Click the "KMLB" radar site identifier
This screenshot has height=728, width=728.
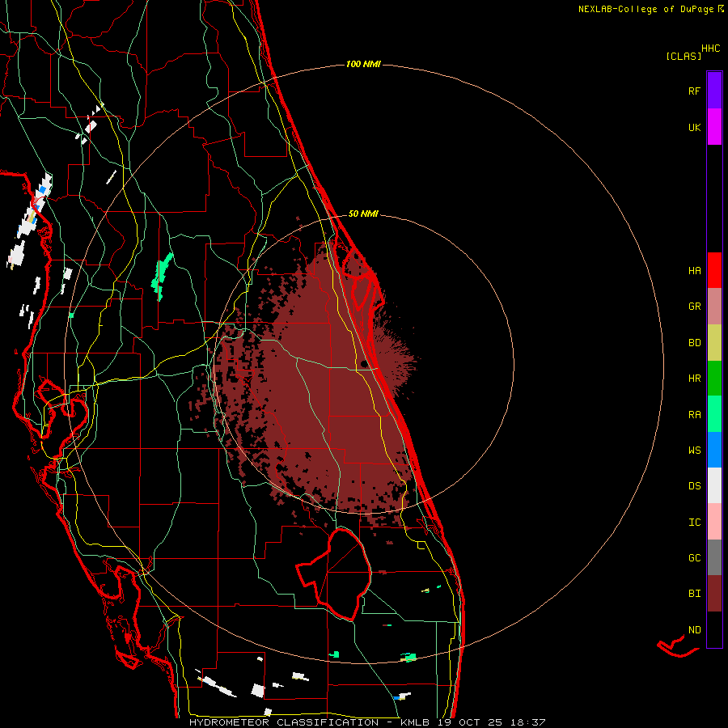coord(413,722)
